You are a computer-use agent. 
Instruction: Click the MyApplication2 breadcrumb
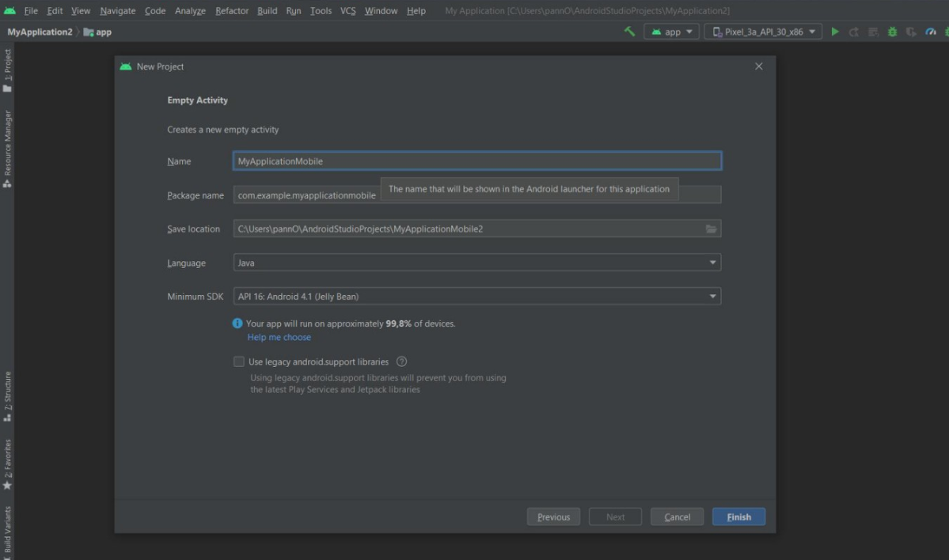click(x=40, y=32)
